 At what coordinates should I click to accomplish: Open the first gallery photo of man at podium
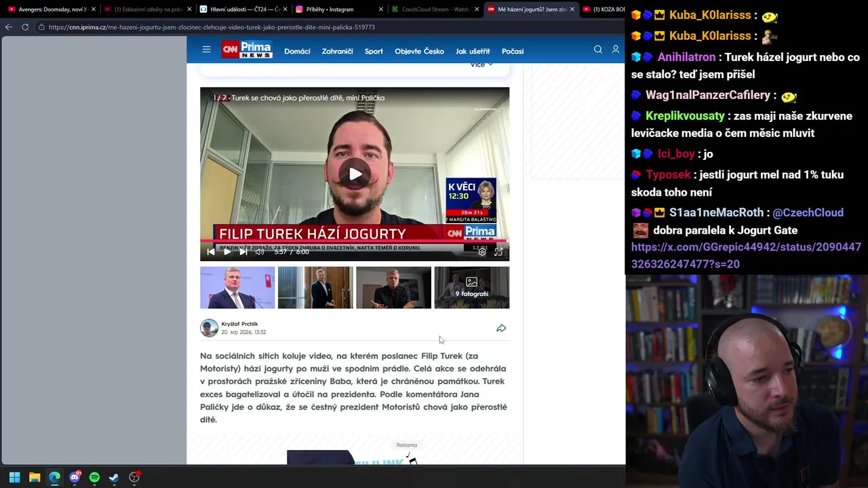[237, 287]
